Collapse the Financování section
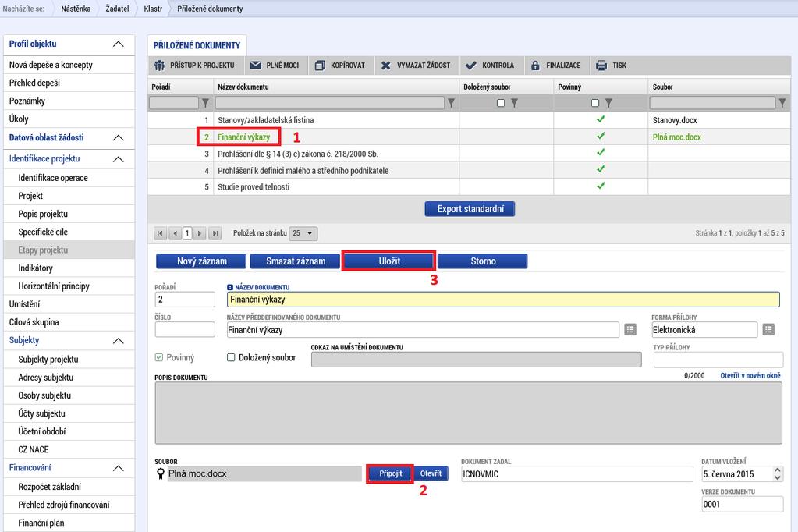The width and height of the screenshot is (798, 532). point(118,468)
